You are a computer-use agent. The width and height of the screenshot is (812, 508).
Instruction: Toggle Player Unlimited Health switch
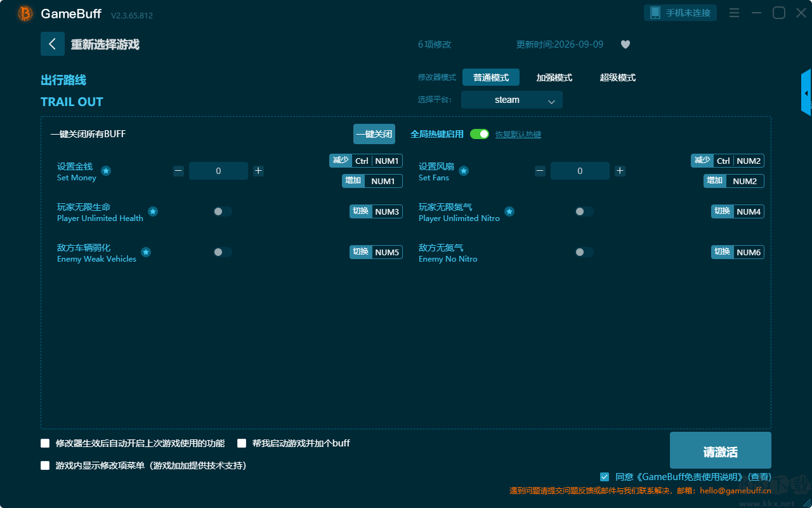click(x=223, y=211)
